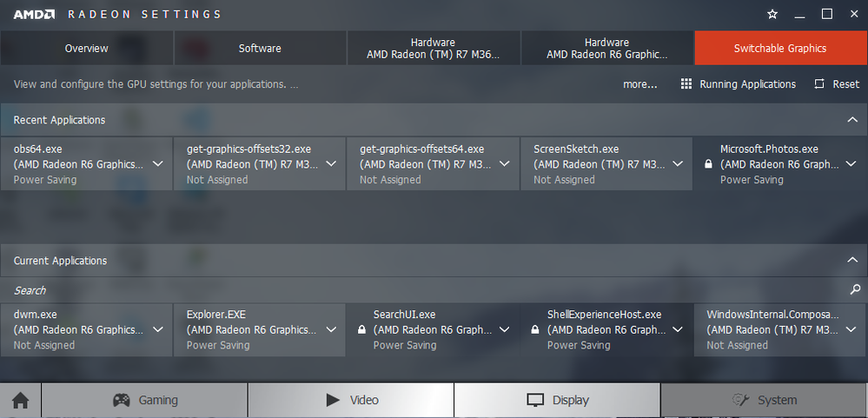Click the Gaming controller icon
This screenshot has height=418, width=868.
tap(122, 400)
